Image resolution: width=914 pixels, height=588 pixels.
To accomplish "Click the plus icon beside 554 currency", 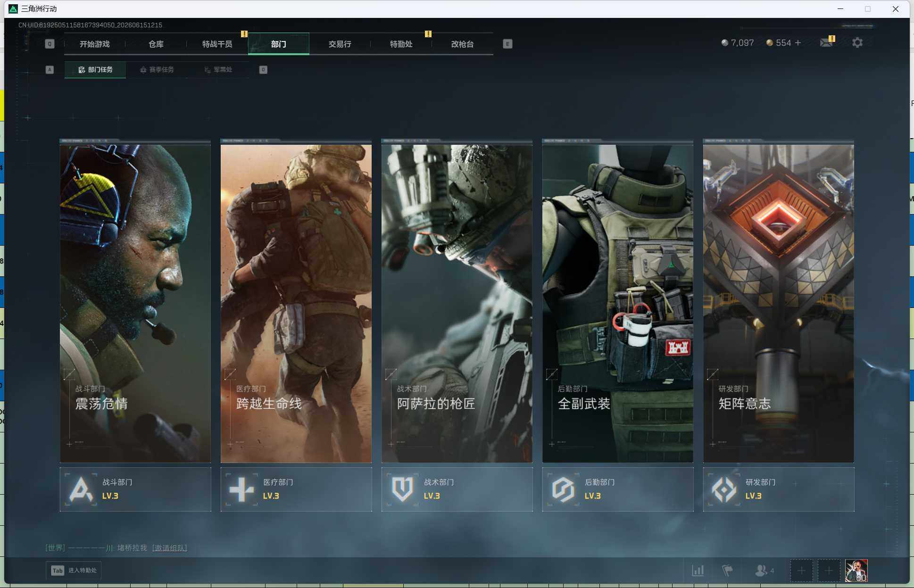I will 798,43.
